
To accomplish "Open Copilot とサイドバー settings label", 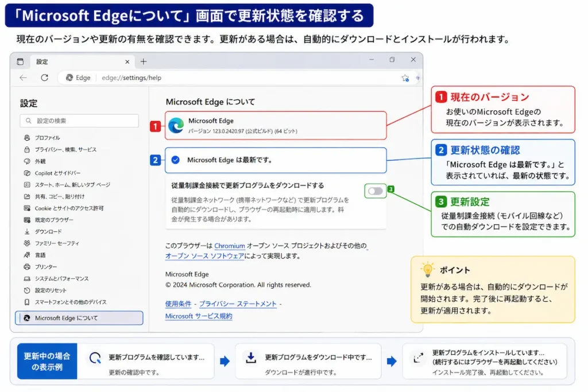I will tap(58, 173).
